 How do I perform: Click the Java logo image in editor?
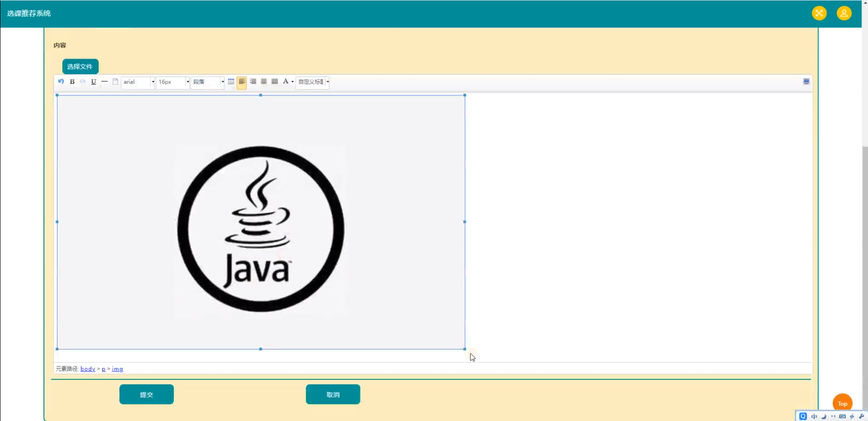pyautogui.click(x=260, y=222)
